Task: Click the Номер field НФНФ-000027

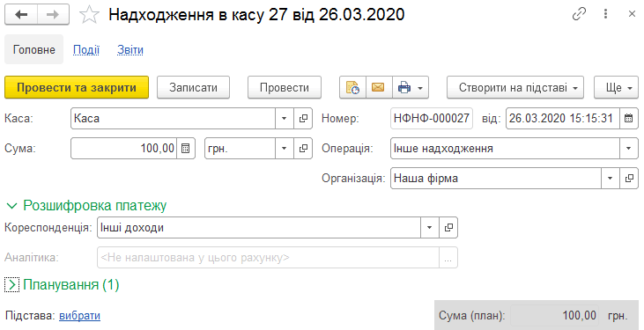Action: tap(432, 118)
